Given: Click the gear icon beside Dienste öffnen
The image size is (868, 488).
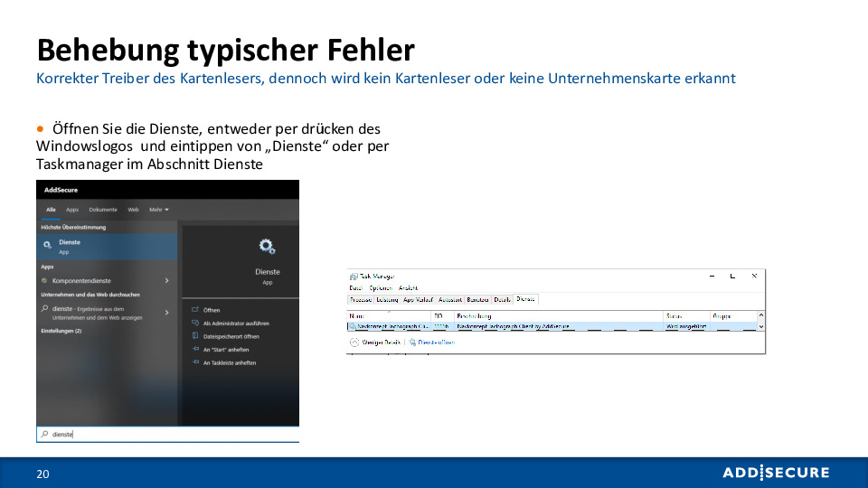Looking at the screenshot, I should click(x=412, y=343).
